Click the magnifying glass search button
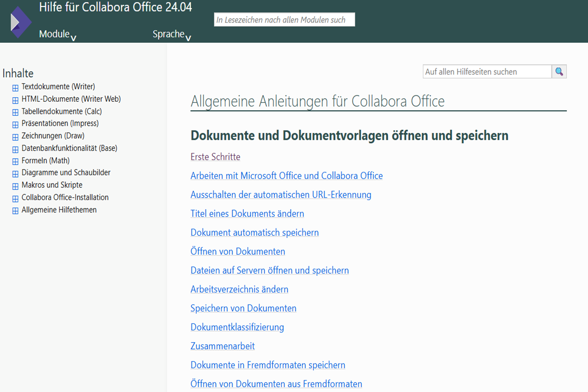 click(559, 72)
